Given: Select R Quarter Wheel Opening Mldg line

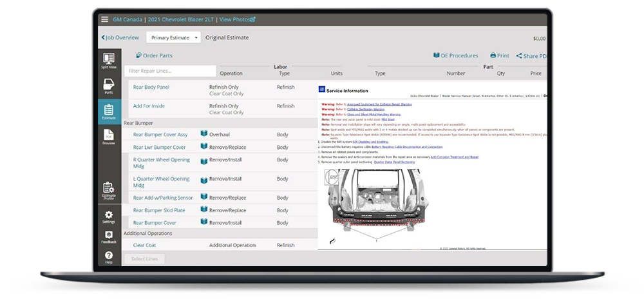Looking at the screenshot, I should click(x=162, y=163).
